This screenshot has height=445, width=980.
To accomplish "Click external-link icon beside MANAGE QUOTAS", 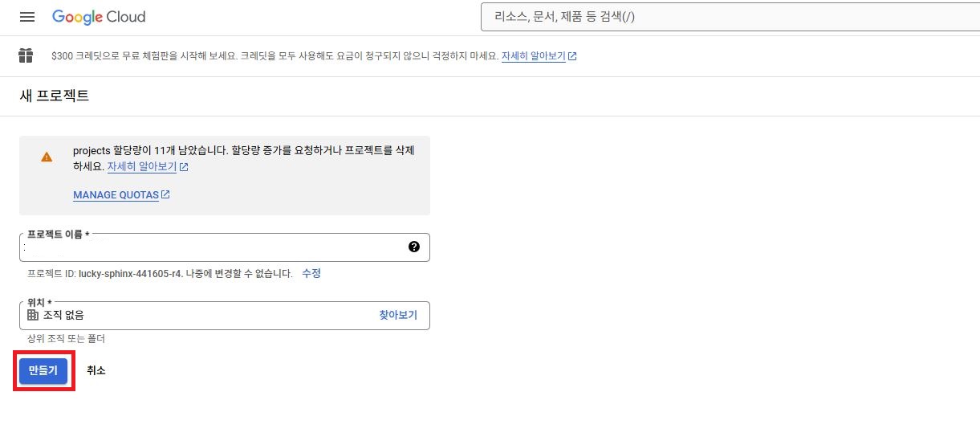I will coord(165,194).
